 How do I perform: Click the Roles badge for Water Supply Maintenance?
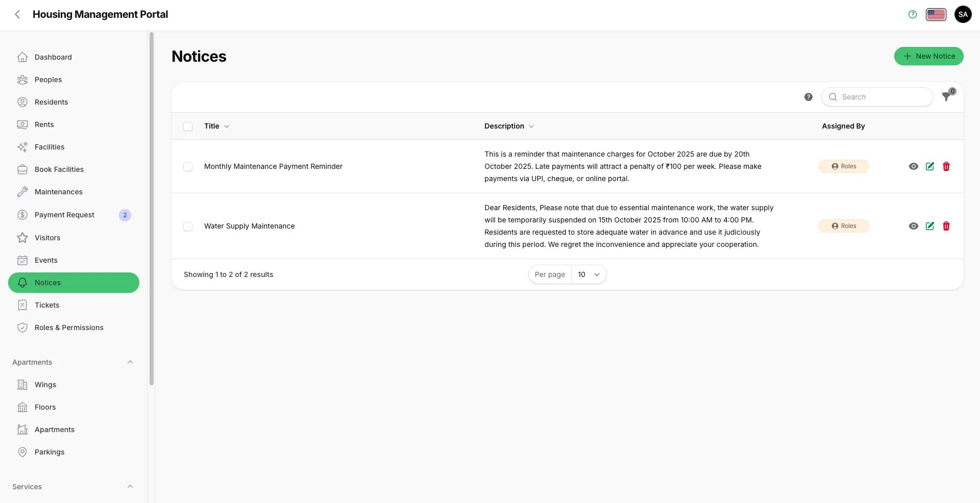pyautogui.click(x=843, y=226)
